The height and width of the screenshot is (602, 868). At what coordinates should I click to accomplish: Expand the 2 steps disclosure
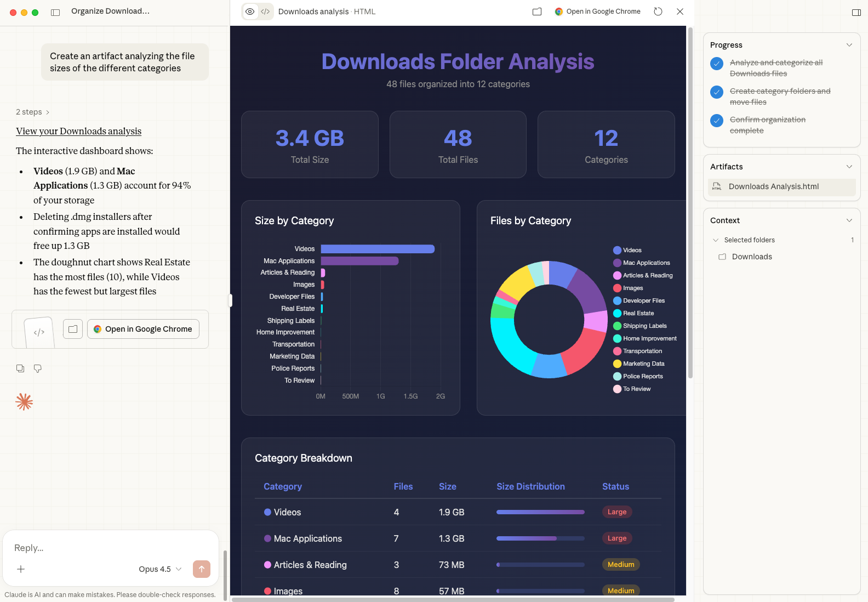pyautogui.click(x=32, y=112)
